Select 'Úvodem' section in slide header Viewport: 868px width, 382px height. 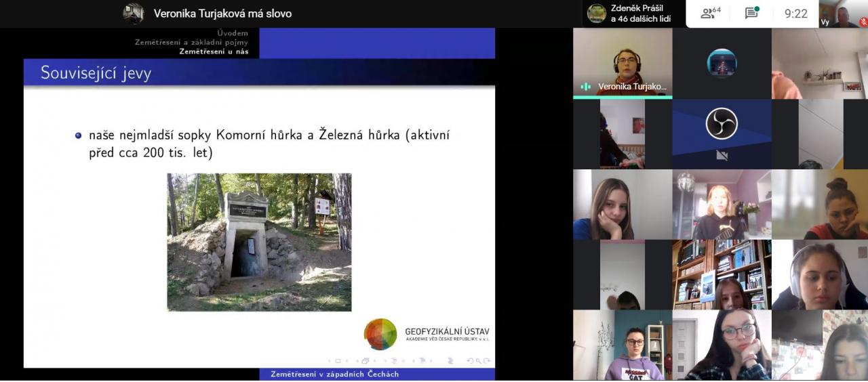[233, 33]
